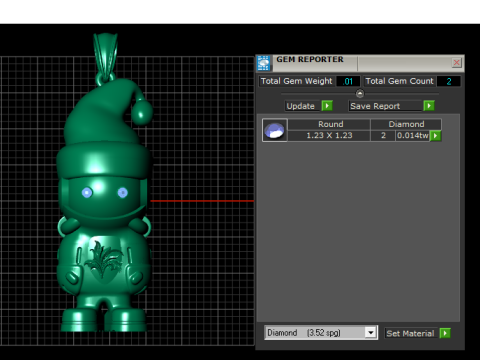
Task: Click the Total Gem Weight value .01
Action: [348, 81]
